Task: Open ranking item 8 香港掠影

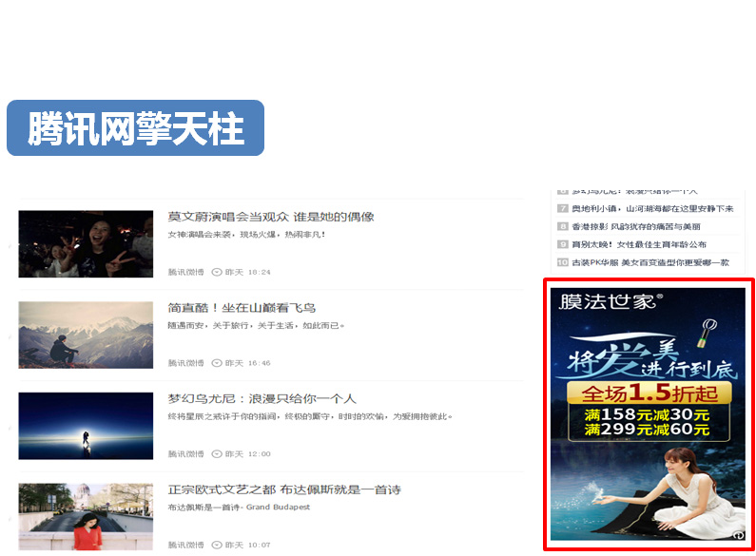Action: pos(636,226)
